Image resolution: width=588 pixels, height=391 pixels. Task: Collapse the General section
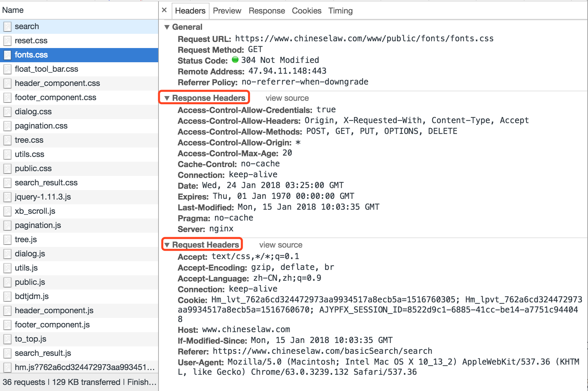click(x=167, y=27)
